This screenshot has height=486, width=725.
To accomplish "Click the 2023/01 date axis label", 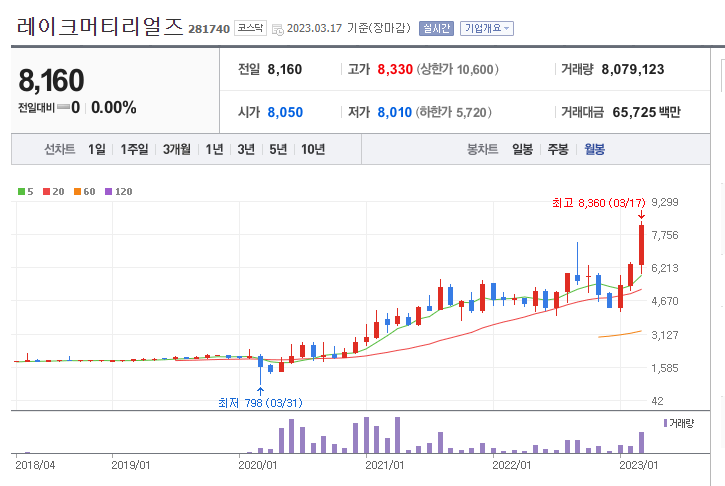I will coord(639,465).
